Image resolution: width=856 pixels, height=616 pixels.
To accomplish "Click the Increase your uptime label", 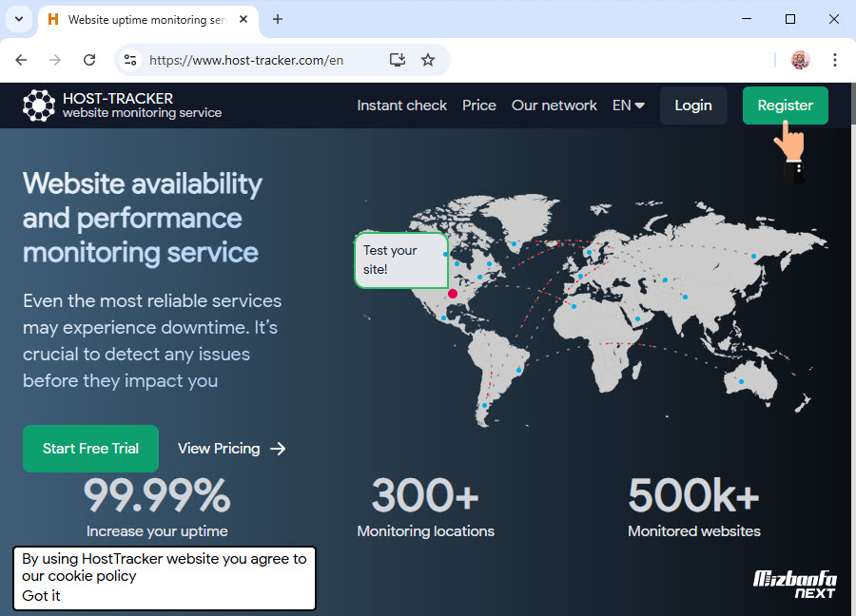I will (x=157, y=531).
